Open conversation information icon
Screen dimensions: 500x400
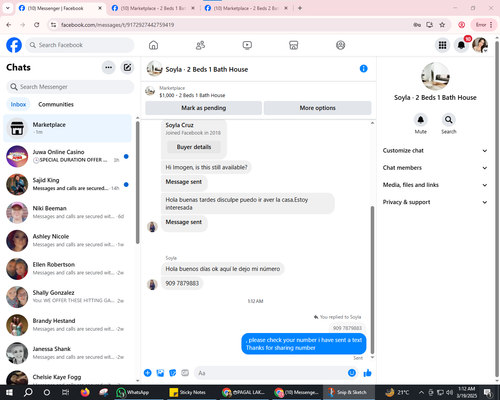point(363,69)
